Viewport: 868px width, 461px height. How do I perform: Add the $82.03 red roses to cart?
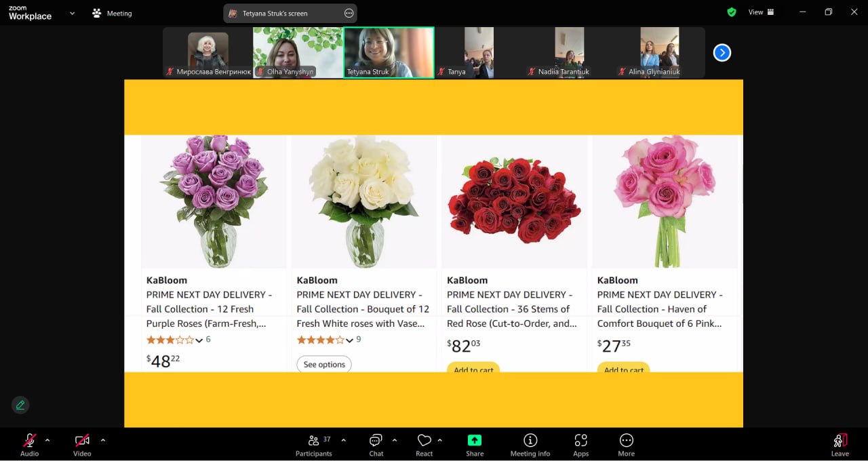click(473, 367)
